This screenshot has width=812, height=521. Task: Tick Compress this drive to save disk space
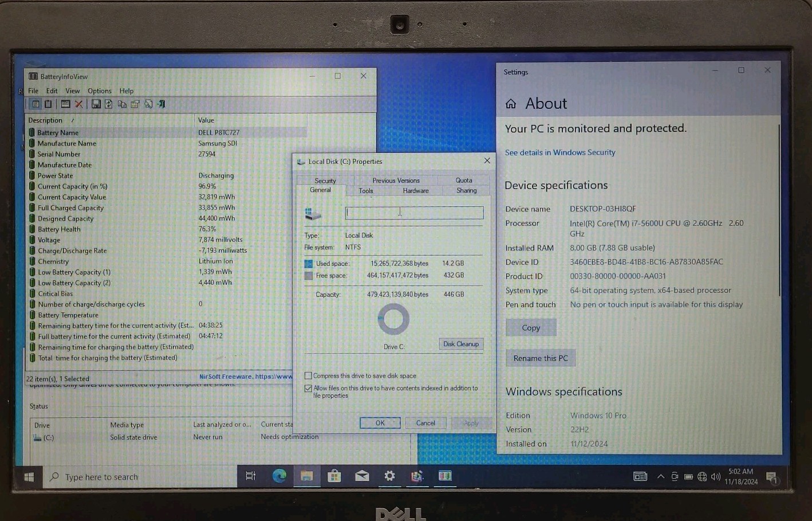[x=308, y=376]
